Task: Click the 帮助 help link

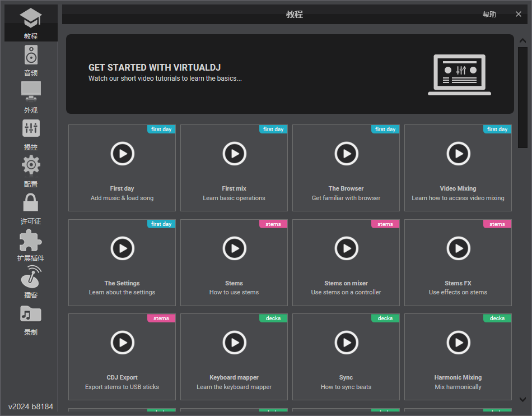Action: (489, 14)
